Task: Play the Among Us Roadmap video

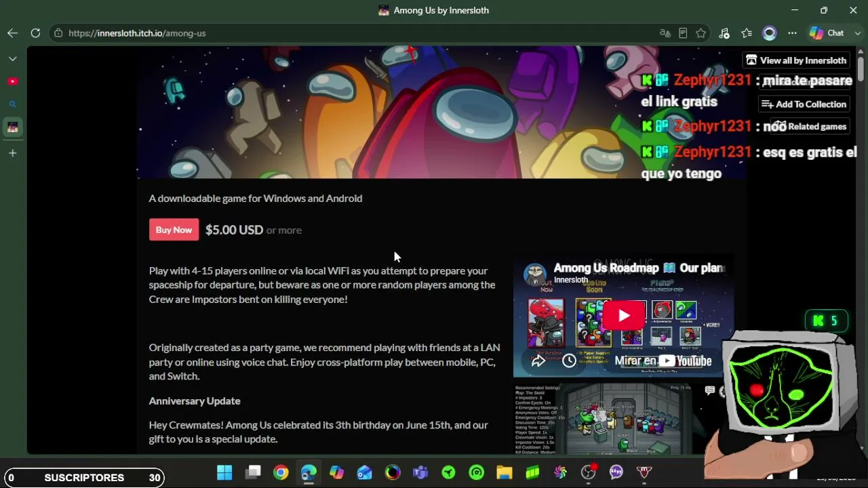Action: [x=624, y=316]
